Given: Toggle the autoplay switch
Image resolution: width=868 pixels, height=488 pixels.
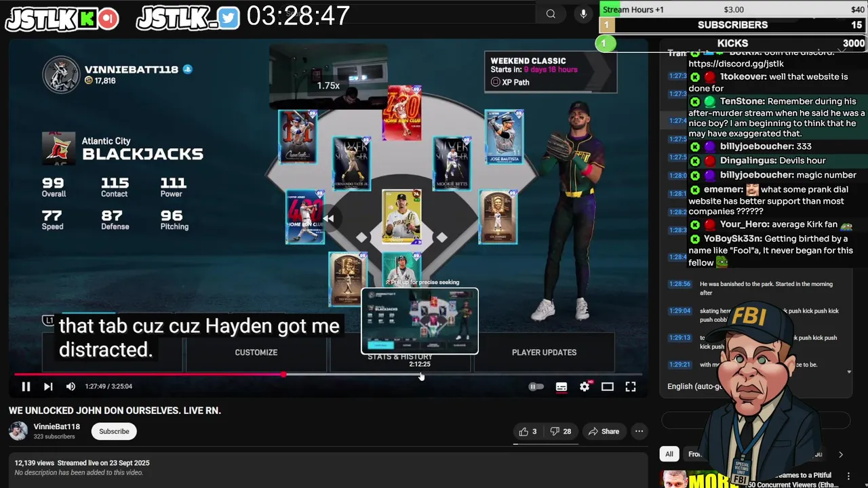Looking at the screenshot, I should [x=536, y=386].
